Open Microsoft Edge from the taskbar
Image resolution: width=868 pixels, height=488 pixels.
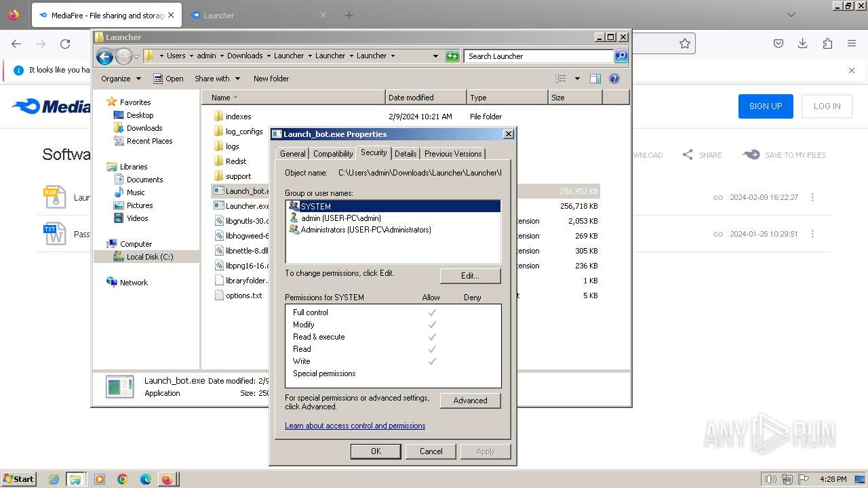tap(145, 479)
